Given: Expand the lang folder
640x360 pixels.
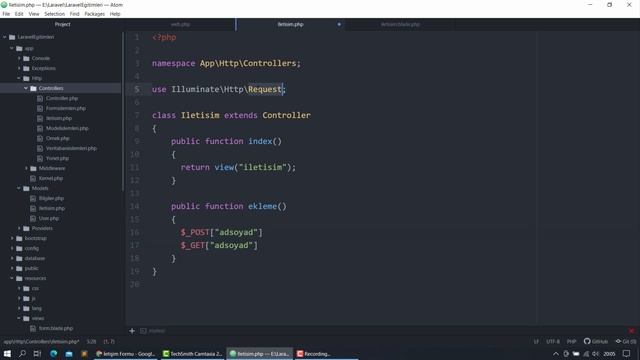Looking at the screenshot, I should [19, 309].
